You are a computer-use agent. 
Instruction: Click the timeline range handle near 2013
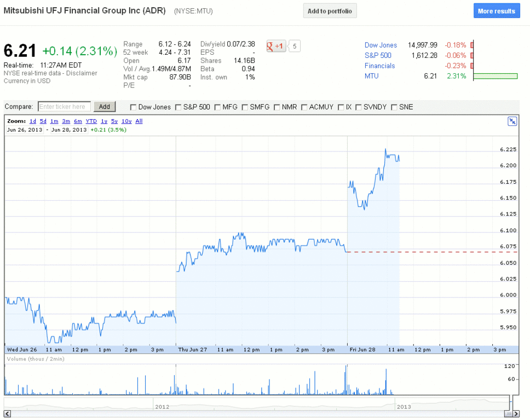[x=510, y=402]
